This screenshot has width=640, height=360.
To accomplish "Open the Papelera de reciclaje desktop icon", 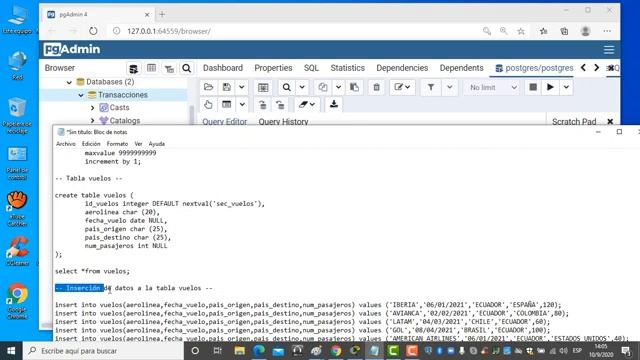I will point(17,116).
